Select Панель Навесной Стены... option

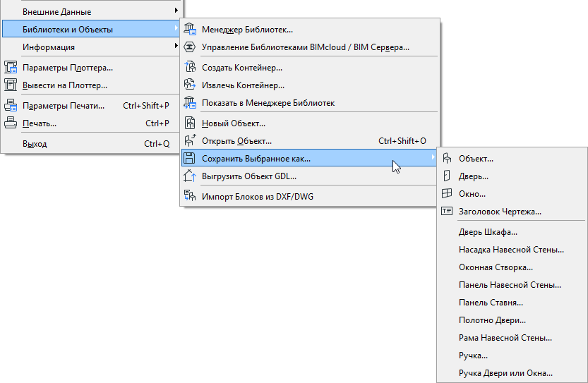click(x=512, y=285)
